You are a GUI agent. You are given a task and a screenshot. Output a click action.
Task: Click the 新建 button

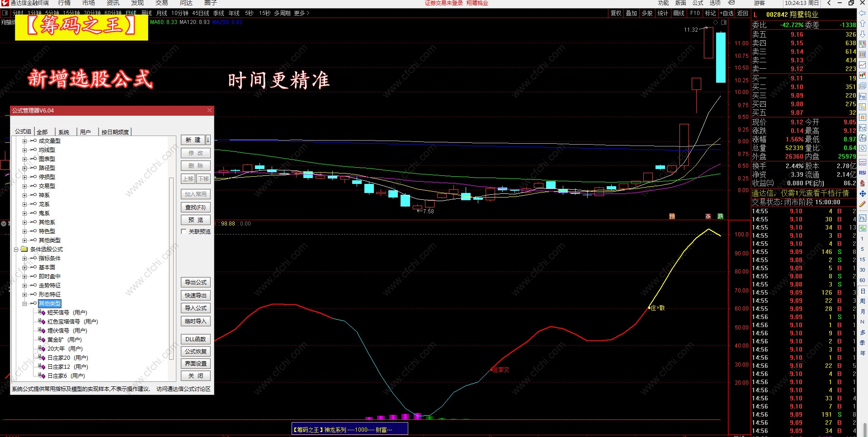point(193,140)
